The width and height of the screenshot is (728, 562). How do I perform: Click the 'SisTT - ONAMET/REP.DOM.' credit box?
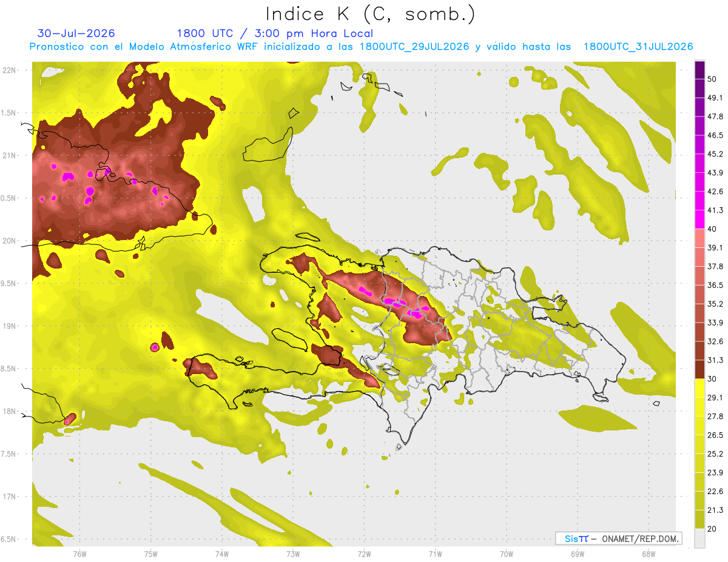(618, 538)
